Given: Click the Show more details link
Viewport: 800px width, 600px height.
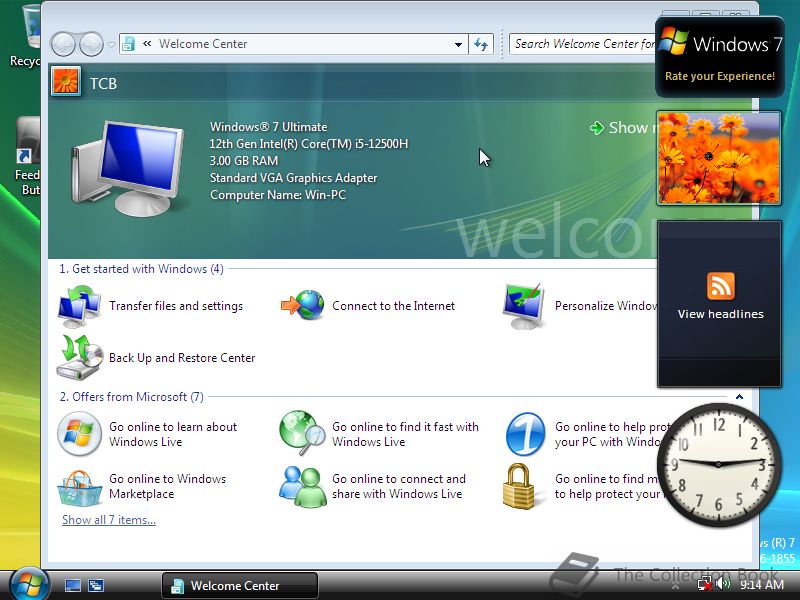Looking at the screenshot, I should tap(623, 128).
